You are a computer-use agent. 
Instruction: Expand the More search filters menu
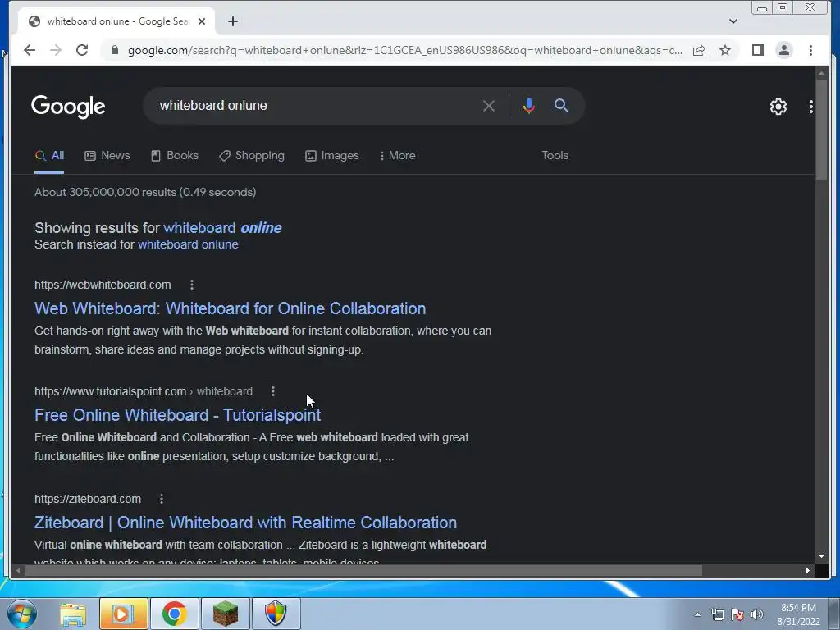(x=398, y=155)
